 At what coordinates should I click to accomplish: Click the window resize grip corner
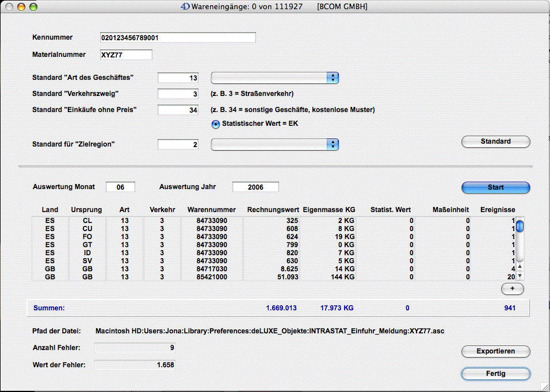click(544, 386)
